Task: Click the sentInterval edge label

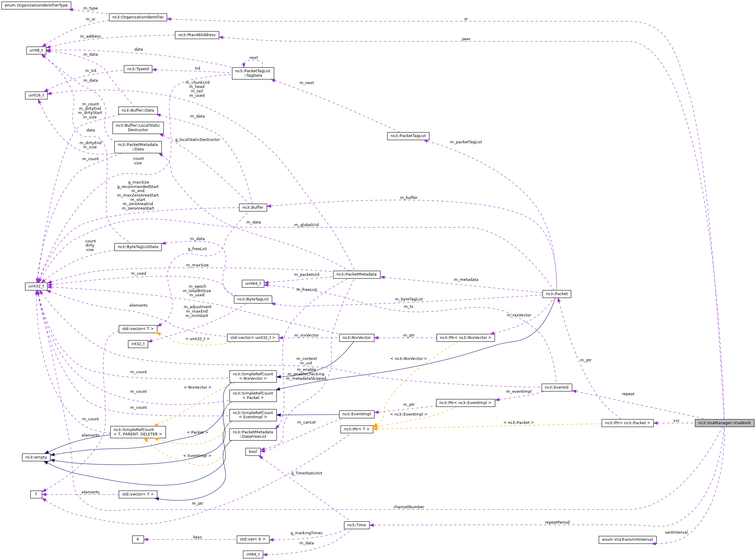Action: tap(676, 532)
